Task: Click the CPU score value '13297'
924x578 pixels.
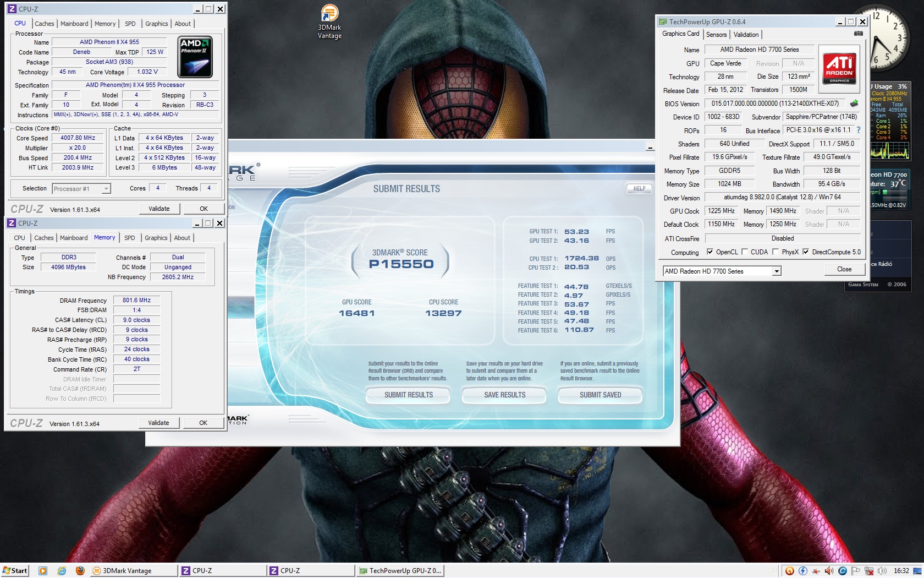Action: tap(443, 313)
